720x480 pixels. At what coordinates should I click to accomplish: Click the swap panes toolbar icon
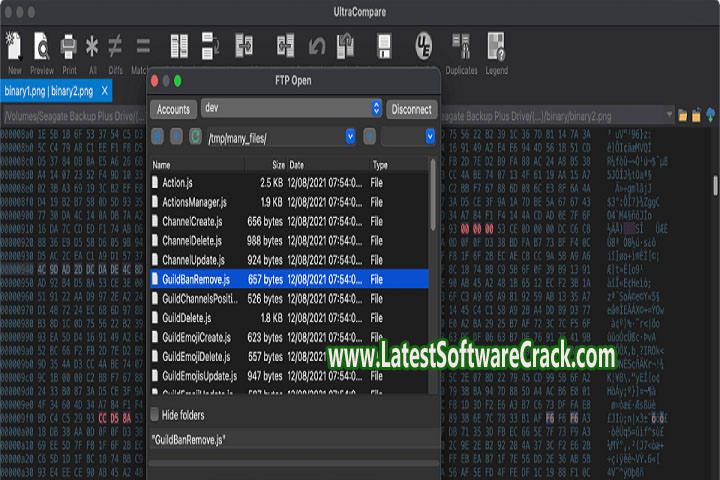coord(210,46)
